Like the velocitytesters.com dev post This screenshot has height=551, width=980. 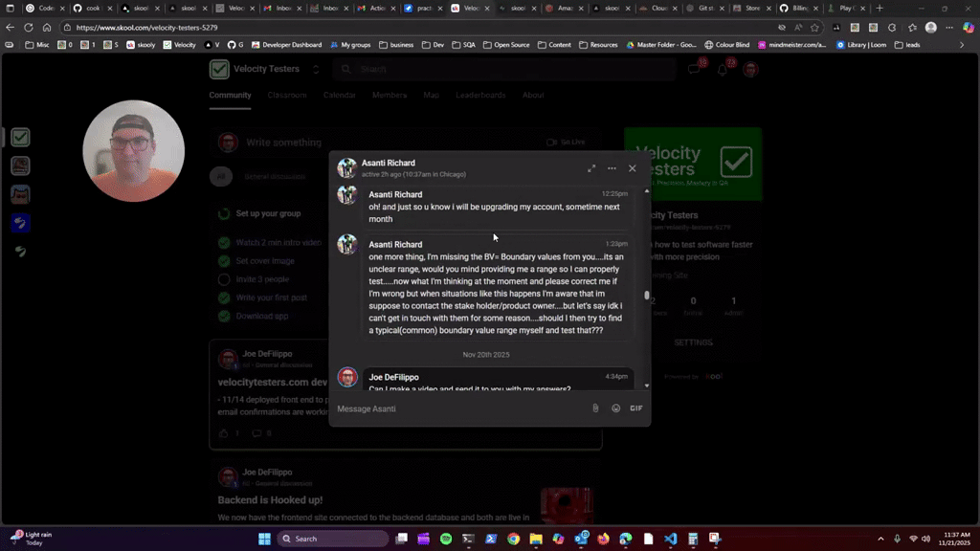click(x=224, y=433)
